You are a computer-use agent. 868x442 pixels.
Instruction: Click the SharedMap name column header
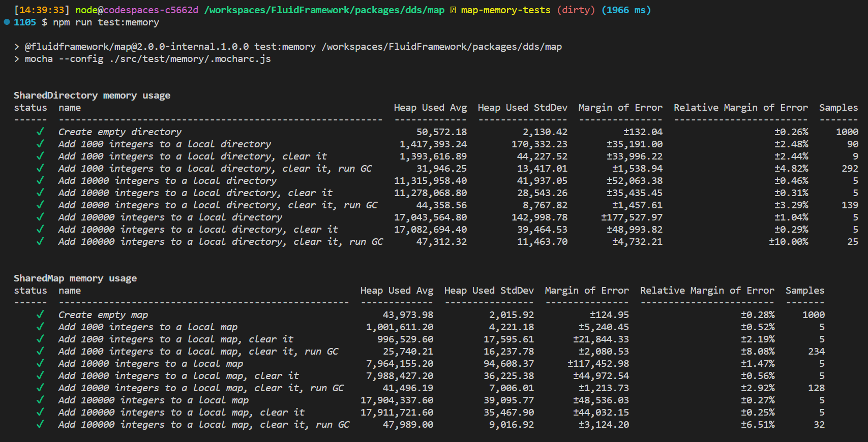click(x=70, y=291)
